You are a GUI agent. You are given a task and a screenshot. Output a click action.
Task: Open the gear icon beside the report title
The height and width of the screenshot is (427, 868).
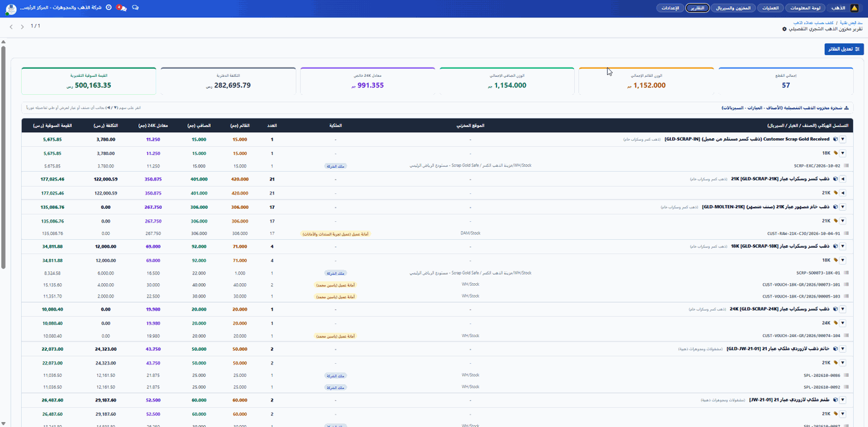784,29
